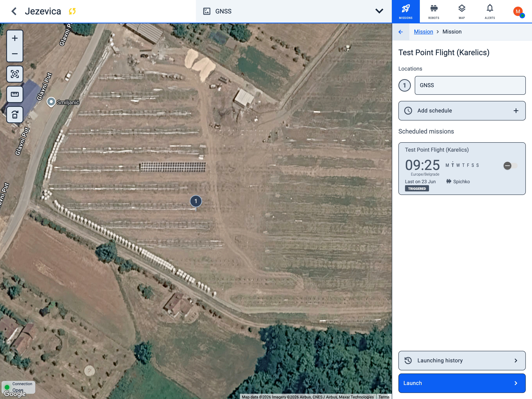Open Launching history

coord(462,360)
